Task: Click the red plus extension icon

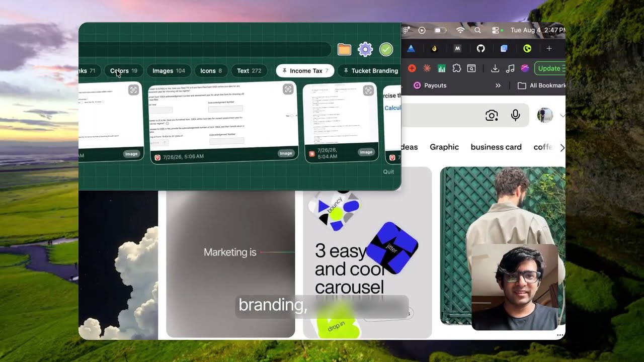Action: click(412, 68)
